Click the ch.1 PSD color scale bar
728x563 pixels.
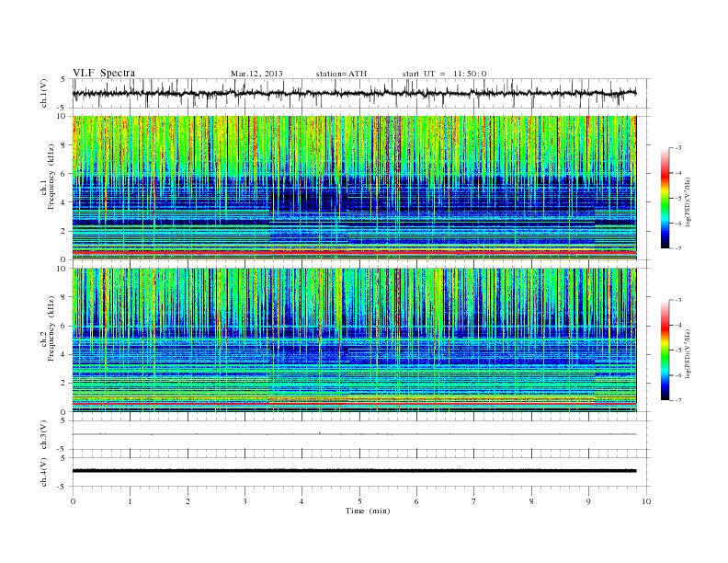[665, 198]
